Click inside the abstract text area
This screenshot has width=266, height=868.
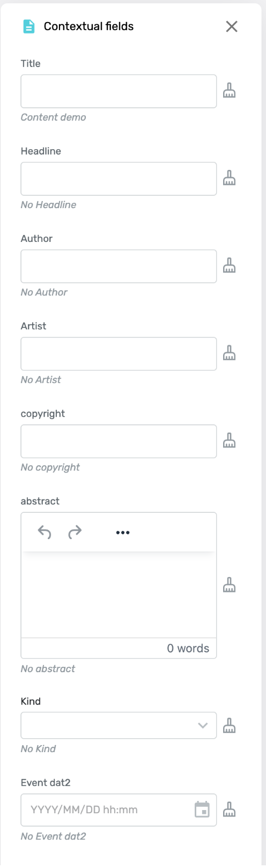click(x=119, y=595)
